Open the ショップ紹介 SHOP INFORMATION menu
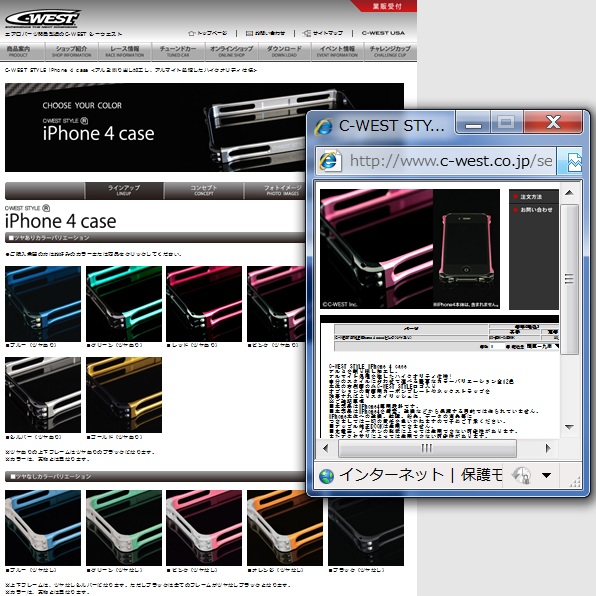Viewport: 596px width, 596px height. 71,51
